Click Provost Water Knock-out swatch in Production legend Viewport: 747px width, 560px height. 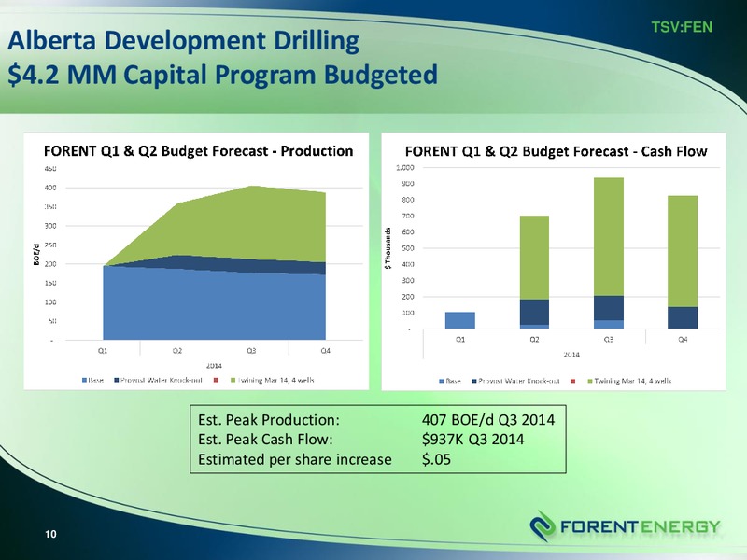117,380
